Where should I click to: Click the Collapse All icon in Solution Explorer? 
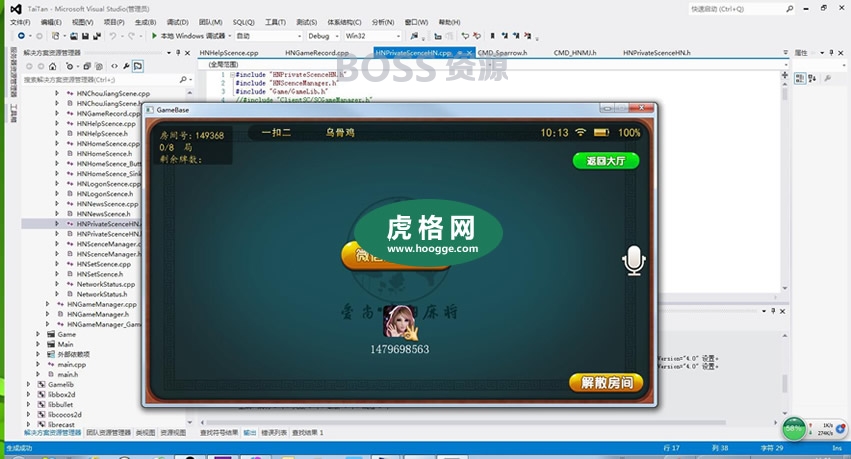pyautogui.click(x=87, y=66)
